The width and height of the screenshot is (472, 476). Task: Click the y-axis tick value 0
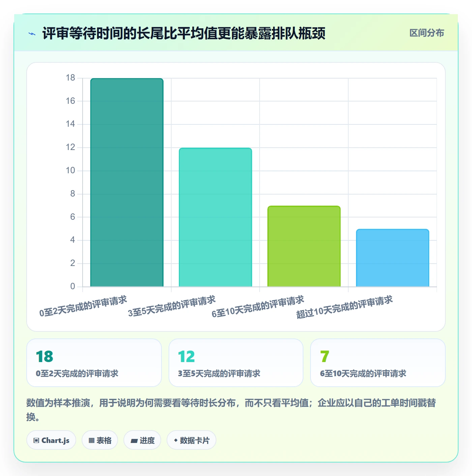pyautogui.click(x=73, y=287)
